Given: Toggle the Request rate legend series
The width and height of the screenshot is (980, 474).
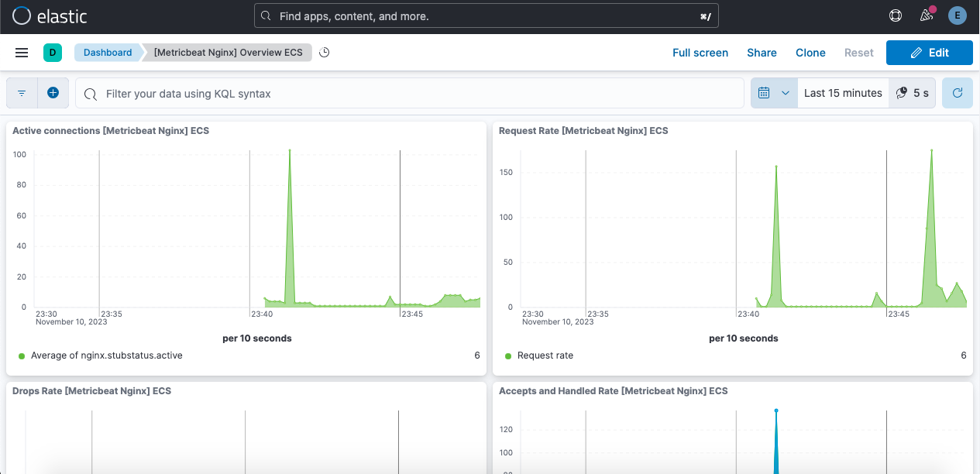Looking at the screenshot, I should tap(545, 355).
